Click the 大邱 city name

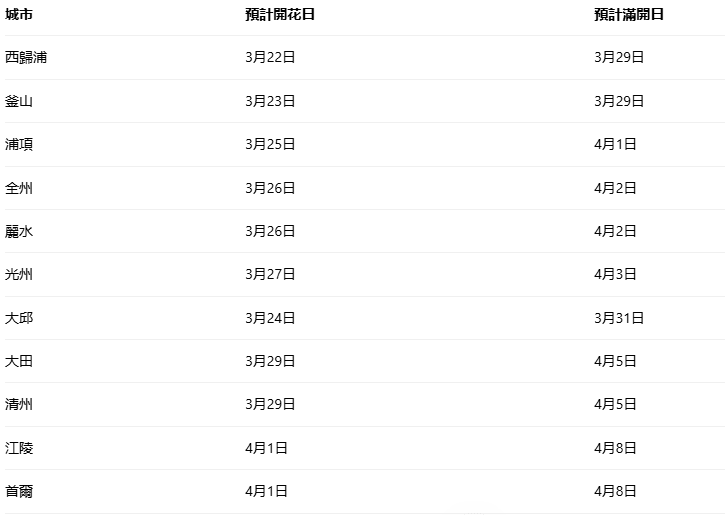pyautogui.click(x=19, y=318)
